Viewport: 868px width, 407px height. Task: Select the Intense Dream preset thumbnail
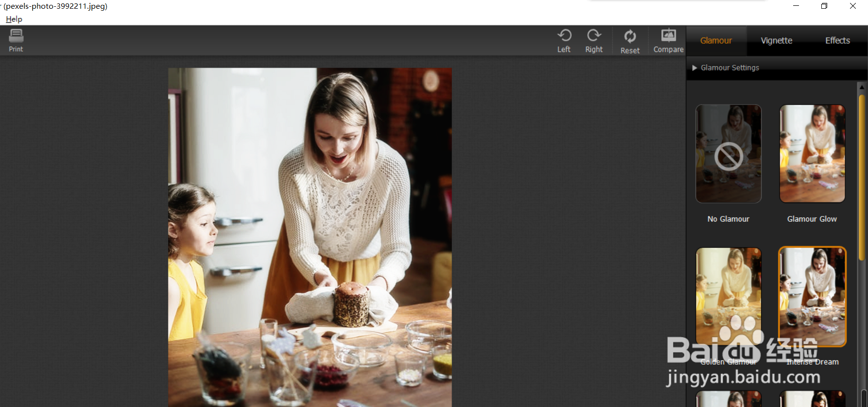point(812,297)
